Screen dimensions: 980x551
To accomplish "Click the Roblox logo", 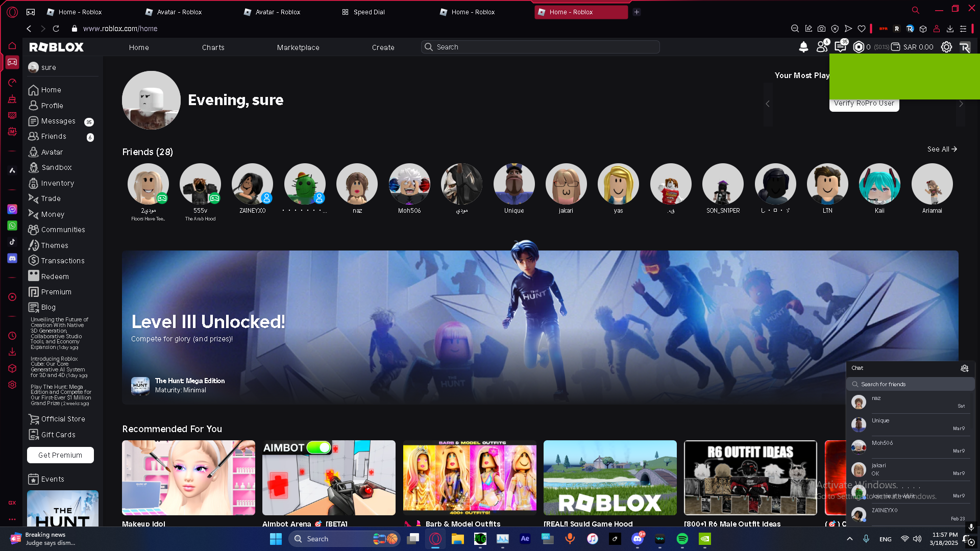I will [56, 47].
